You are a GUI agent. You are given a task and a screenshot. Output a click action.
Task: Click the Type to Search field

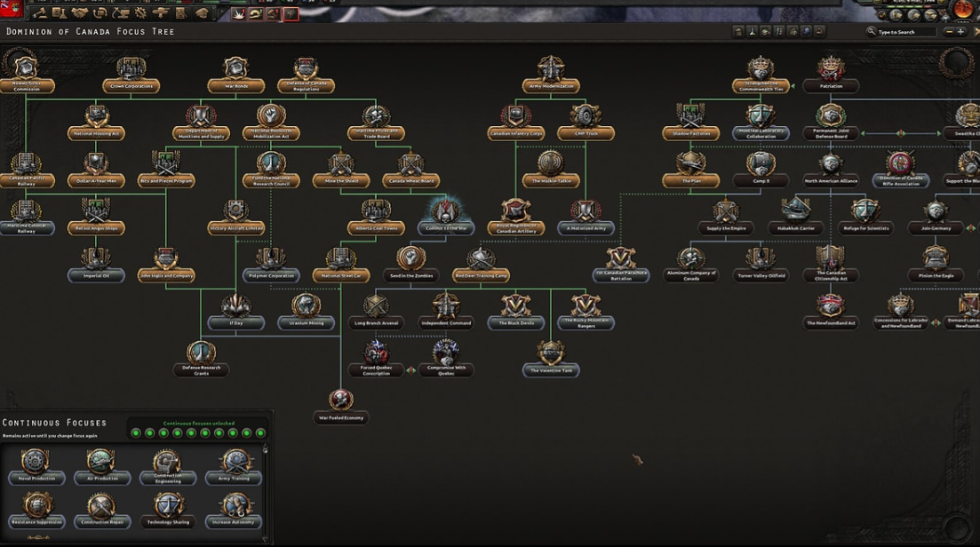coord(907,32)
